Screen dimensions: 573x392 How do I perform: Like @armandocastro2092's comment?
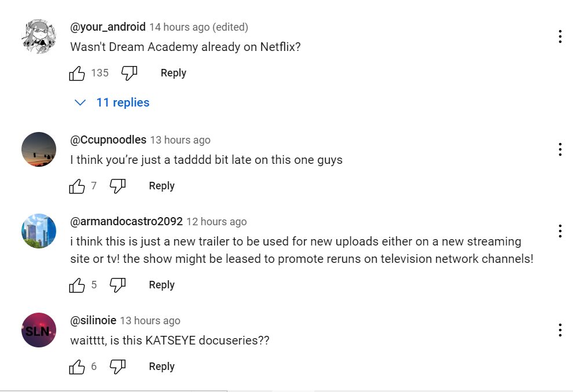pyautogui.click(x=77, y=285)
